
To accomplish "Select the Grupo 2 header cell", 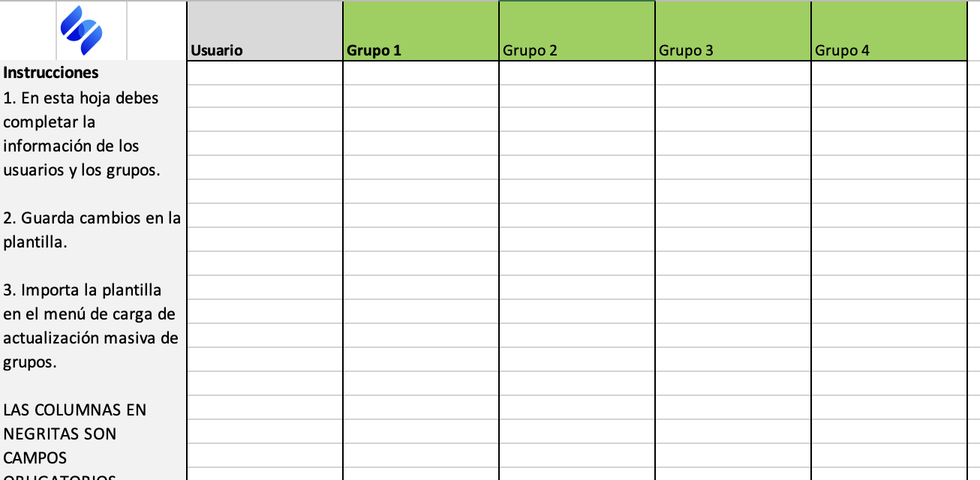I will (577, 31).
